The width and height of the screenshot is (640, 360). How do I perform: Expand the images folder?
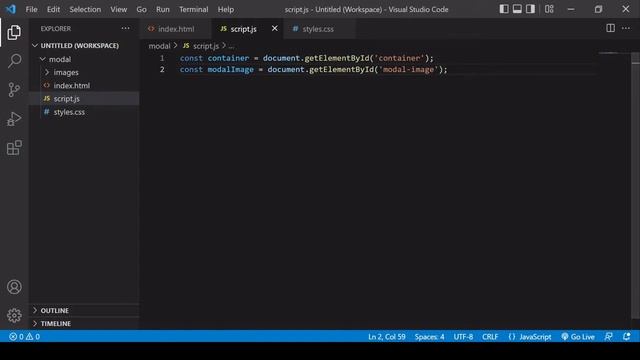(66, 72)
